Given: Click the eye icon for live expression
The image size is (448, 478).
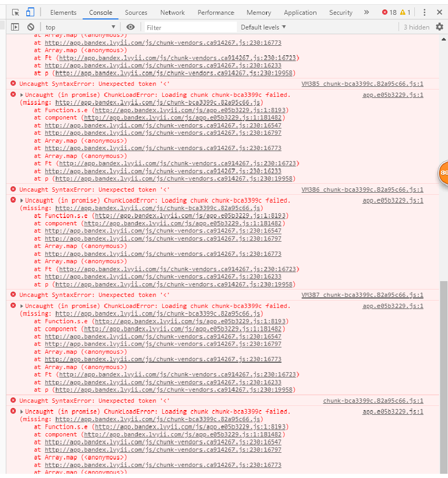Looking at the screenshot, I should [131, 27].
